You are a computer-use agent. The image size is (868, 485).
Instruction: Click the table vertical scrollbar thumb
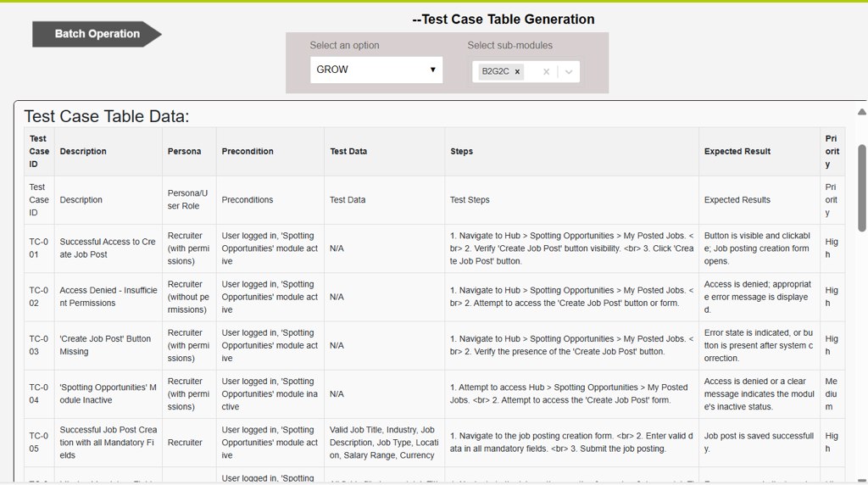(862, 188)
